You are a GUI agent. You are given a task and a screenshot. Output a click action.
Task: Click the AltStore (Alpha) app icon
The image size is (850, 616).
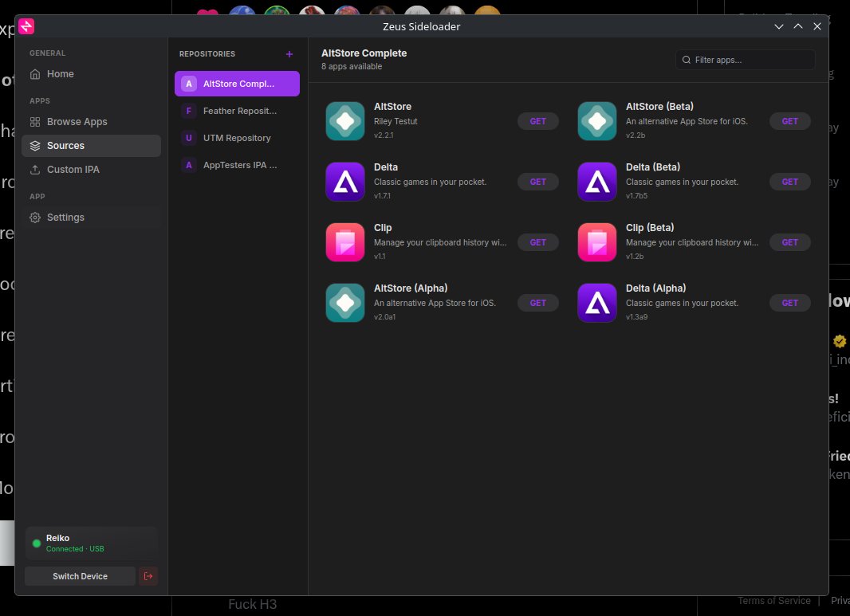point(345,303)
